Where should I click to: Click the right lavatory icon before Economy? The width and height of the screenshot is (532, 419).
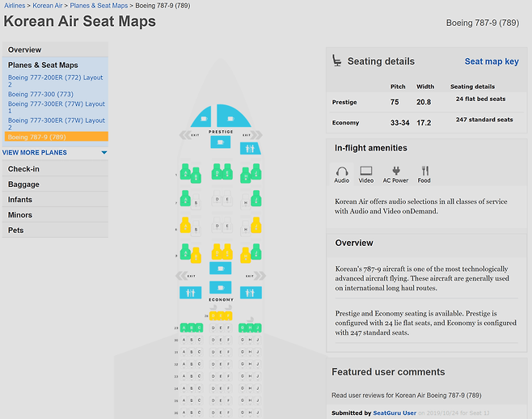point(251,293)
